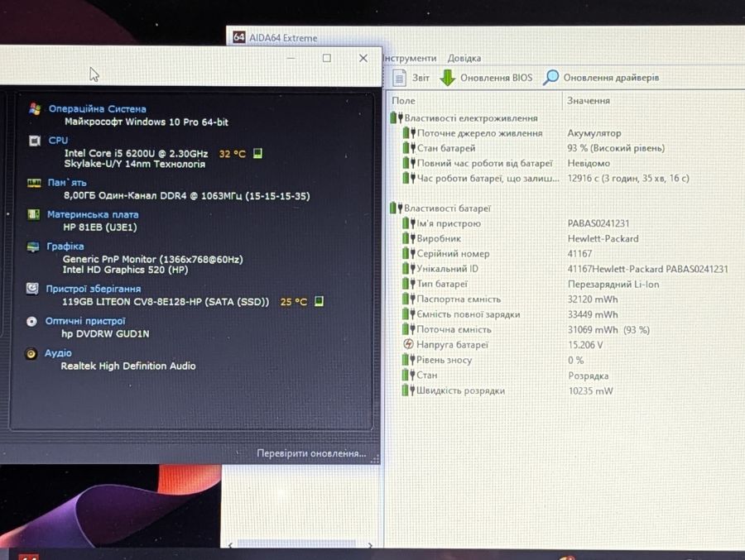Maximize the system info window
This screenshot has height=560, width=745.
(327, 58)
